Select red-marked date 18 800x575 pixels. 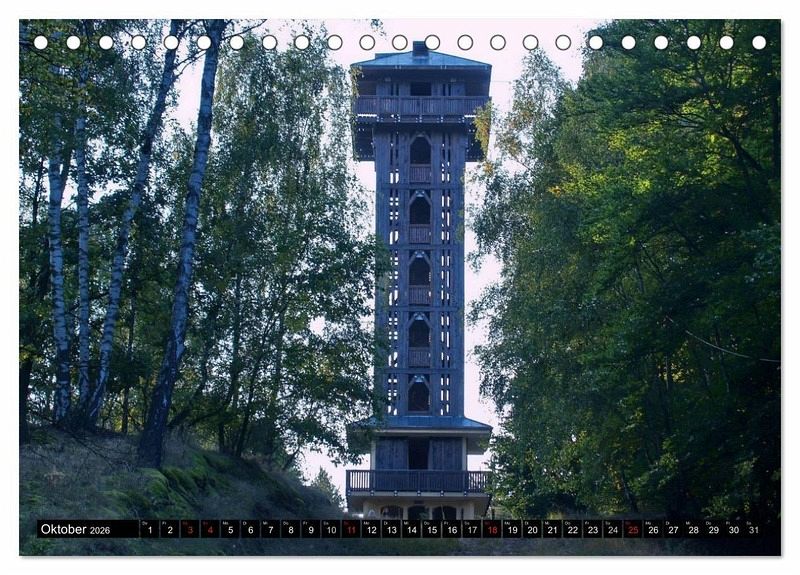click(x=491, y=529)
